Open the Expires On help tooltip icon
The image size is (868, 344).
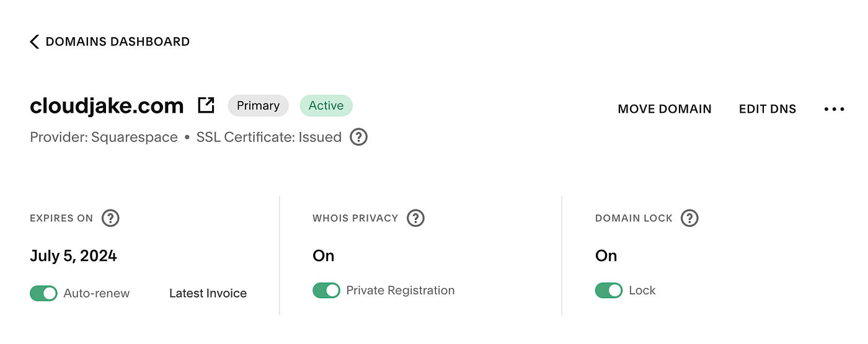tap(110, 218)
